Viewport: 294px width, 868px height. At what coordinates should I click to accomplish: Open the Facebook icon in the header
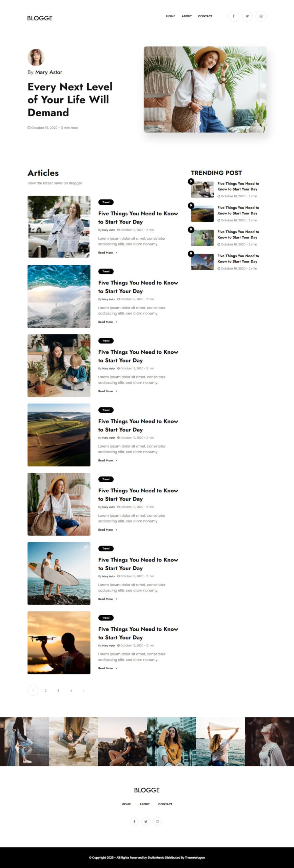234,16
